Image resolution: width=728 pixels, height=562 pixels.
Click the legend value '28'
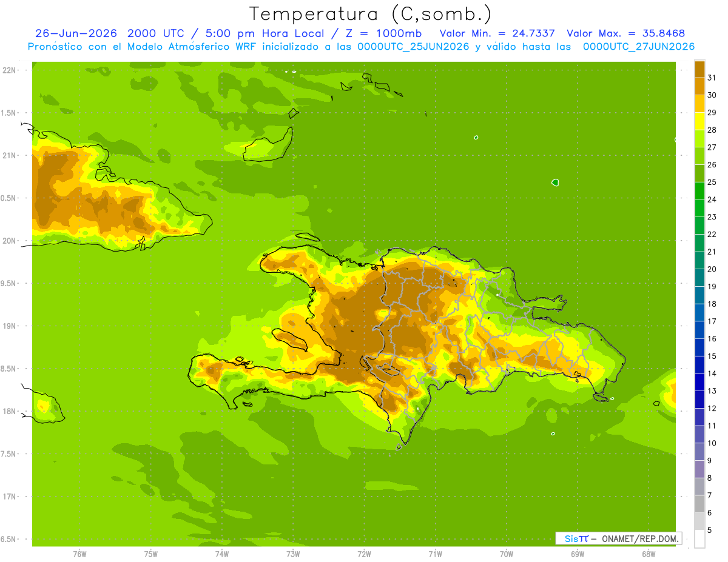pyautogui.click(x=712, y=130)
